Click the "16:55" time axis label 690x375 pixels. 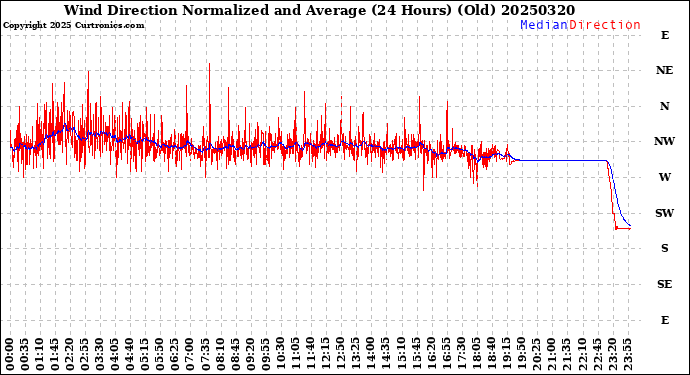pyautogui.click(x=446, y=355)
